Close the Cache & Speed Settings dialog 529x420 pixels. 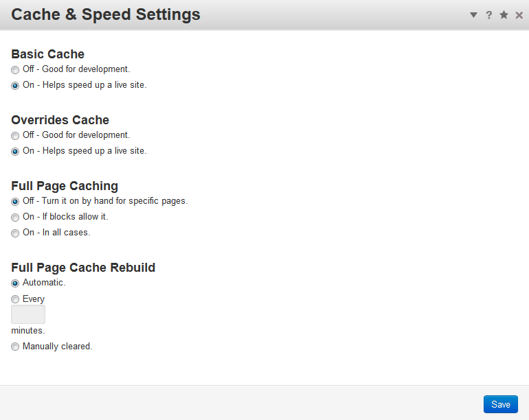pos(519,15)
